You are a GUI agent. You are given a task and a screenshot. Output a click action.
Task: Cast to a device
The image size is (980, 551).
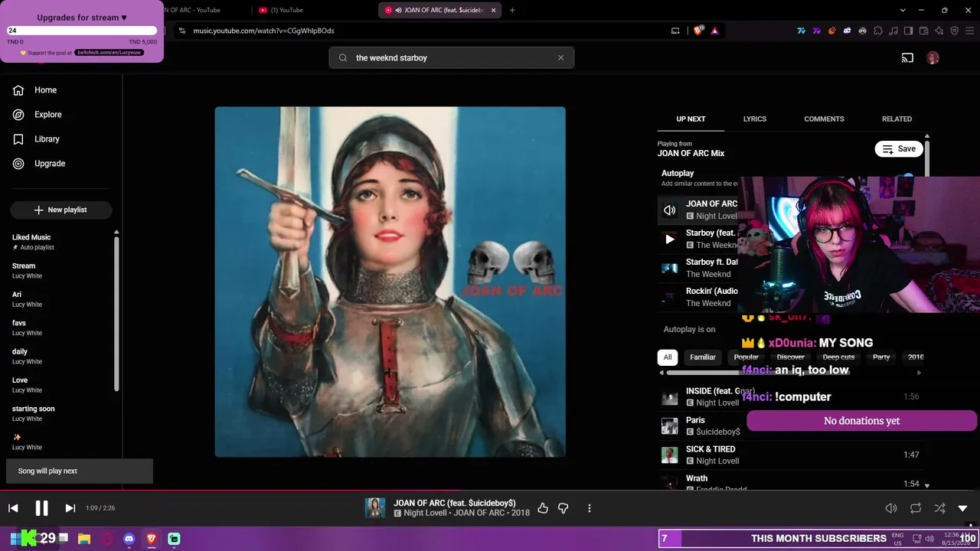(907, 58)
